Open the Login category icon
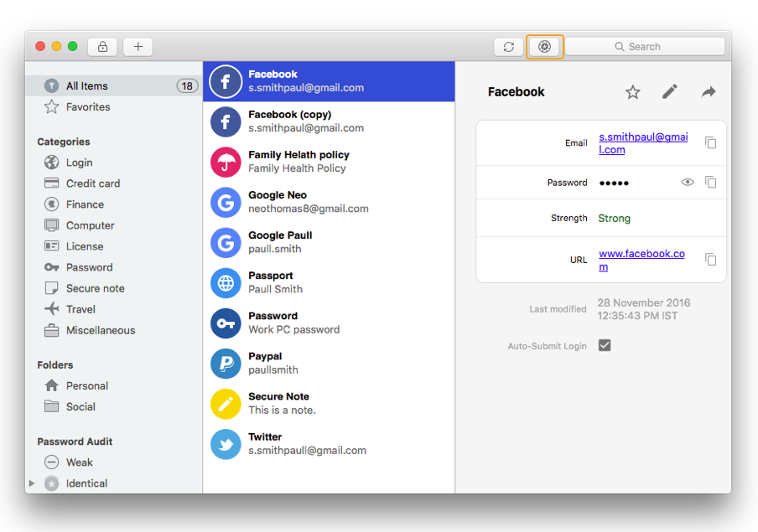Viewport: 758px width, 532px height. pos(52,162)
